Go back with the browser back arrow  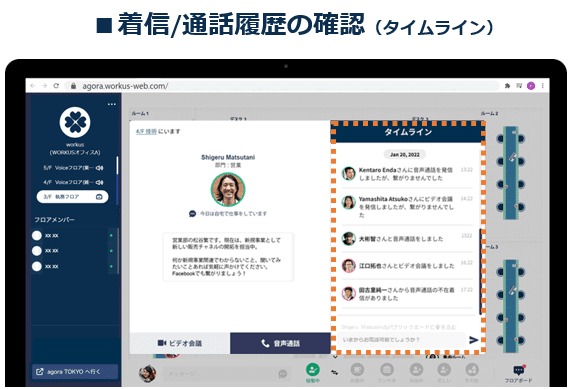click(33, 86)
